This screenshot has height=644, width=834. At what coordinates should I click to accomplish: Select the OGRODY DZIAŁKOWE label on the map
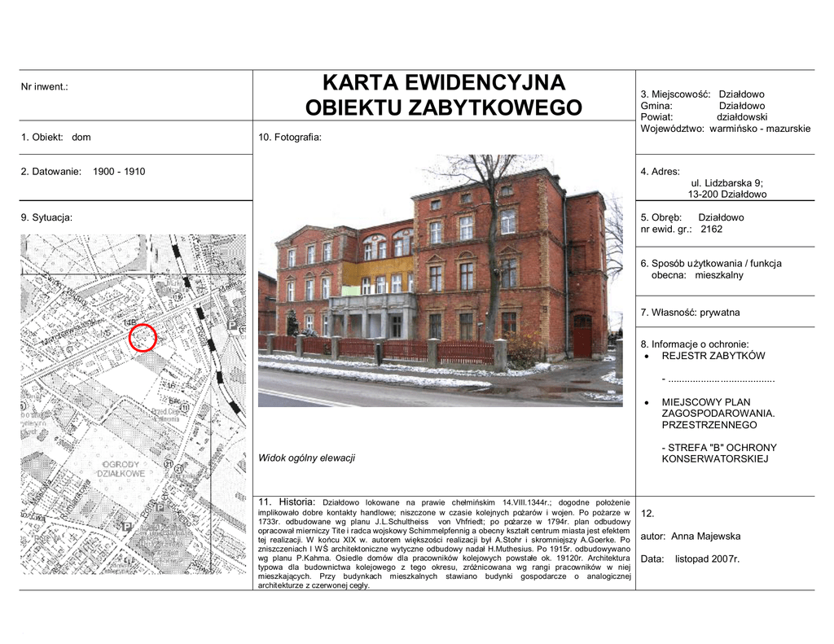121,468
